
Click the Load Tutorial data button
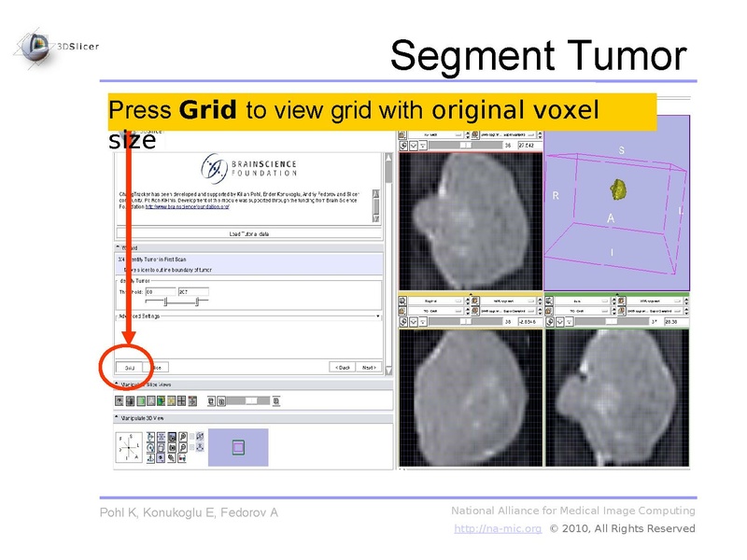click(247, 234)
